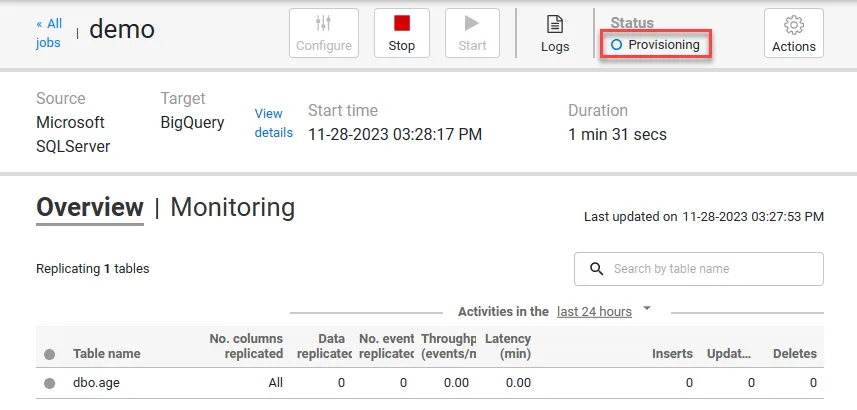Click the Replicating 1 tables text
Image resolution: width=857 pixels, height=410 pixels.
92,268
